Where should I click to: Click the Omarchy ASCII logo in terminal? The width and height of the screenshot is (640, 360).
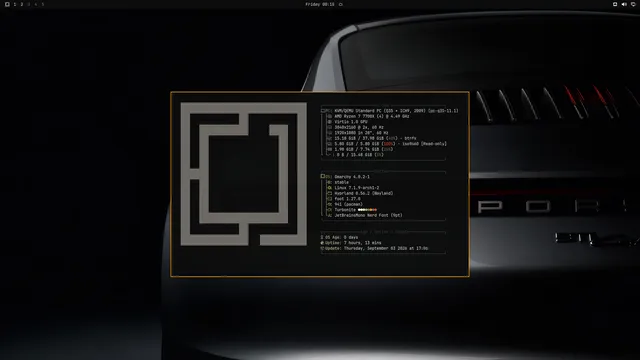coord(244,174)
